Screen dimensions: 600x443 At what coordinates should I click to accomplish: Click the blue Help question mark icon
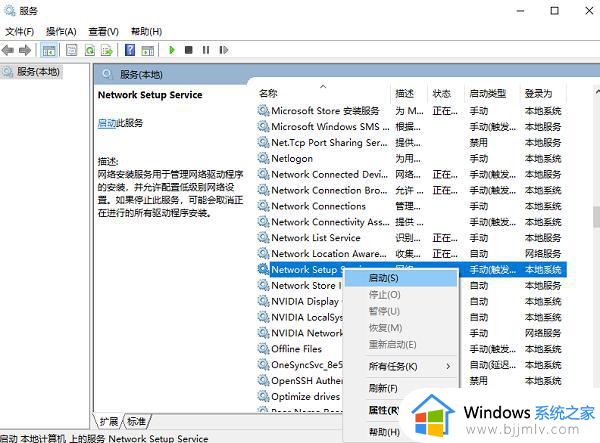[130, 50]
